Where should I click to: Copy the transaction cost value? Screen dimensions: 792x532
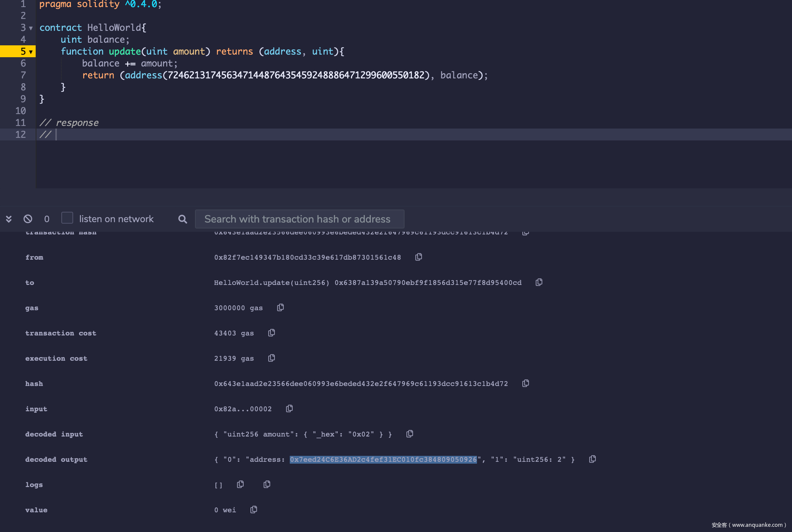[272, 333]
